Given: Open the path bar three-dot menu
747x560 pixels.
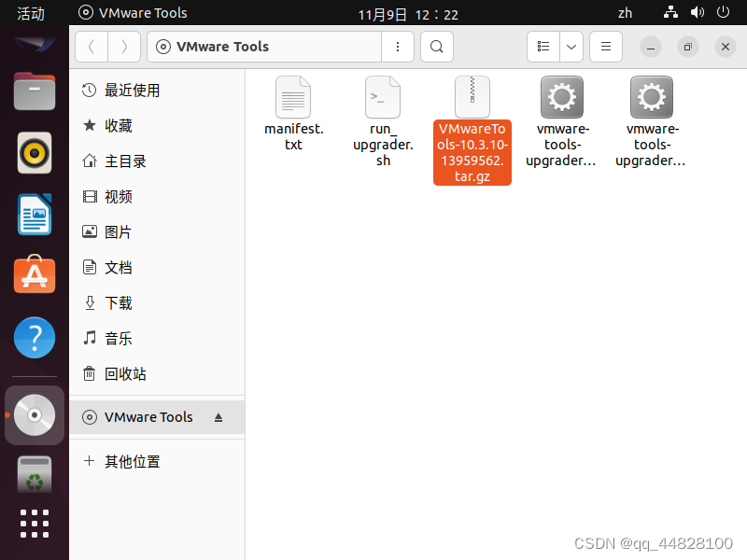Looking at the screenshot, I should coord(397,47).
